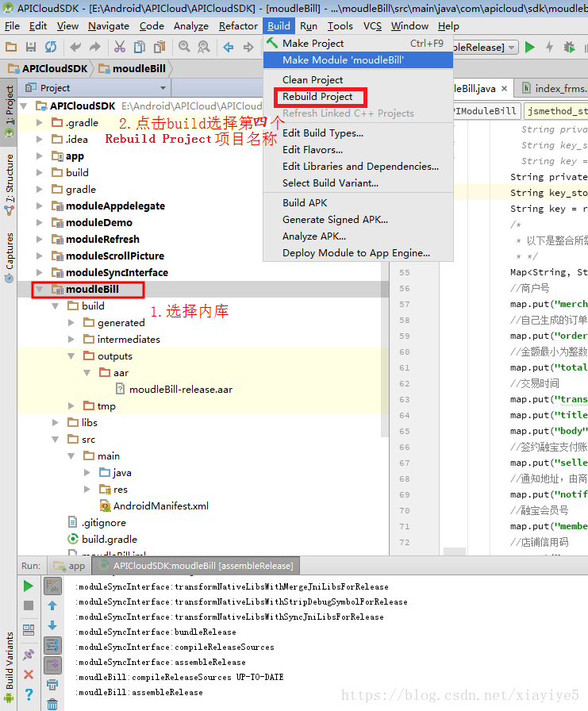Apply changes with lightning bolt icon
The image size is (588, 711).
(x=549, y=47)
